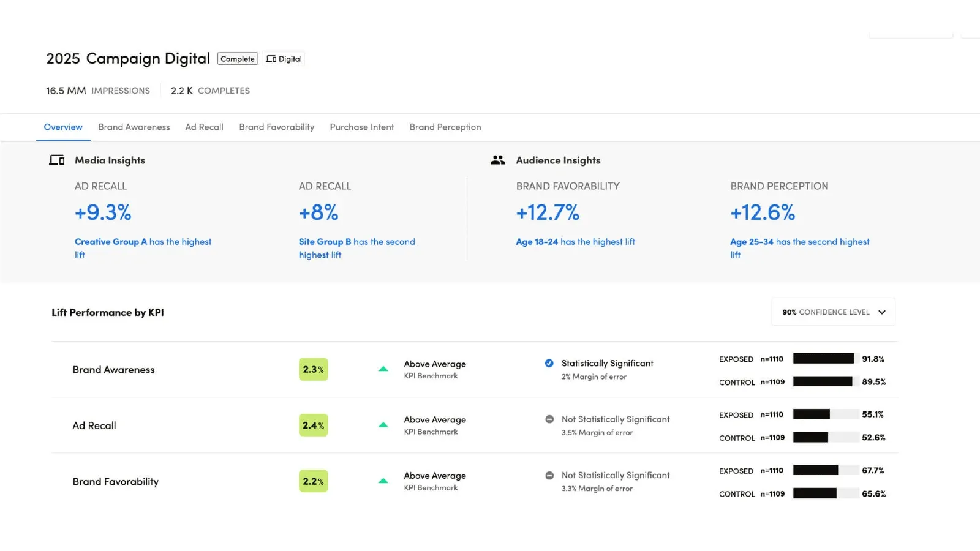The height and width of the screenshot is (551, 980).
Task: Click the +8% Ad Recall value
Action: coord(318,212)
